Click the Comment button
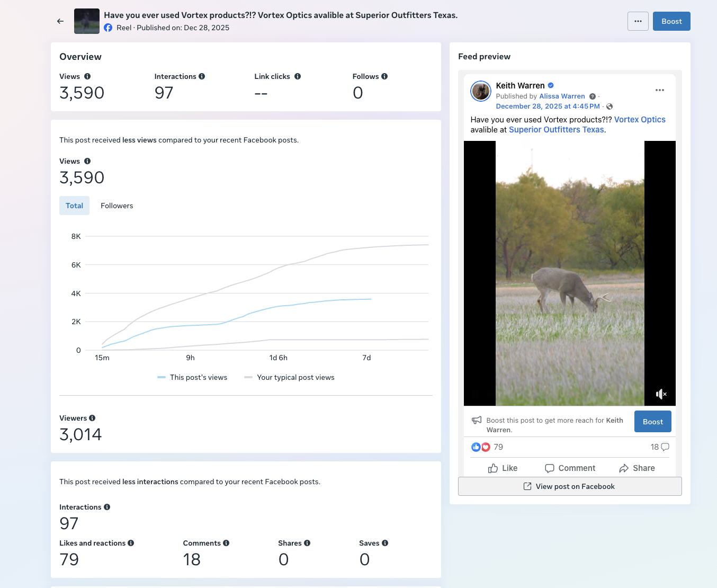717x588 pixels. [570, 468]
